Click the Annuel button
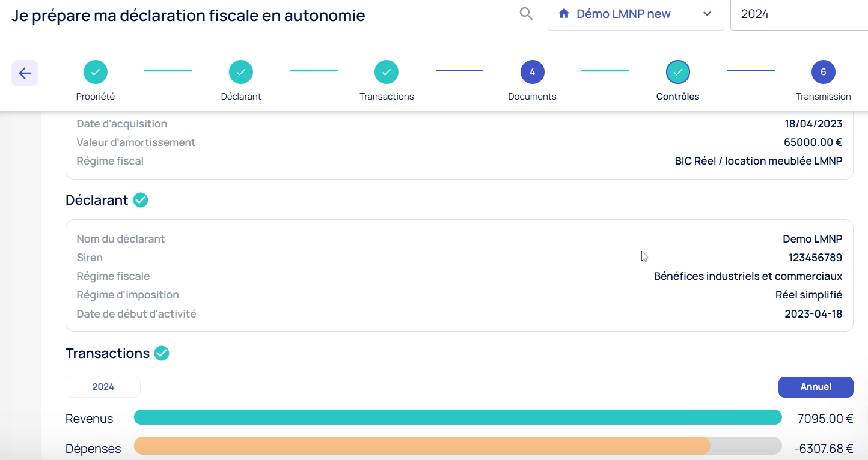Viewport: 868px width, 460px height. (x=815, y=387)
